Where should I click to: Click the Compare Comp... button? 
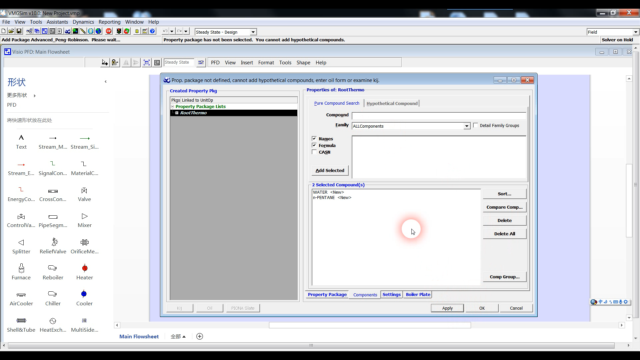pyautogui.click(x=504, y=207)
